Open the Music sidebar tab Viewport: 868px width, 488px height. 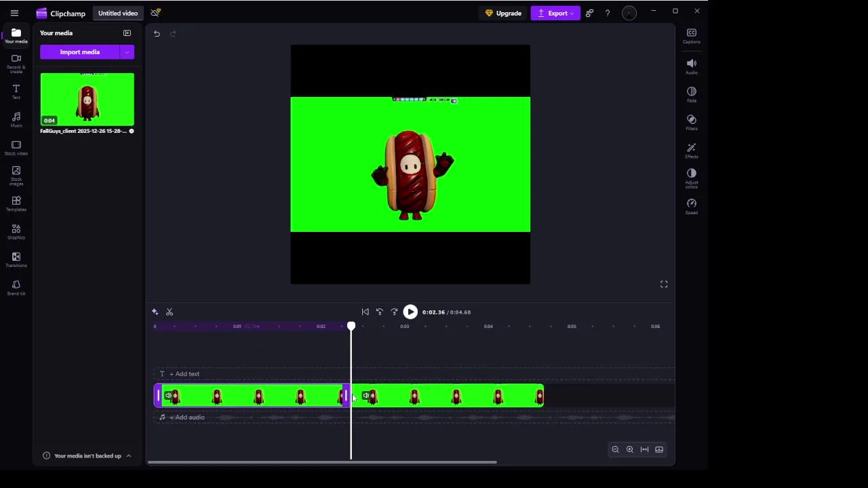coord(16,120)
